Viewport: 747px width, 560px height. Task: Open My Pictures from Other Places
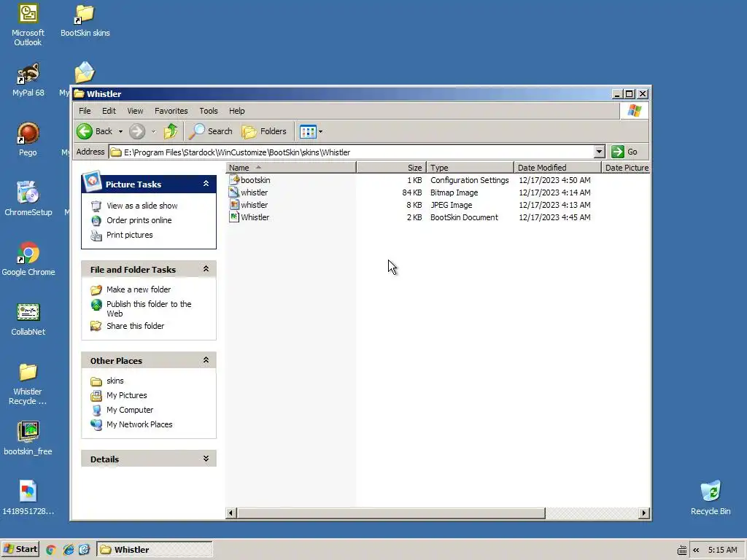tap(127, 396)
